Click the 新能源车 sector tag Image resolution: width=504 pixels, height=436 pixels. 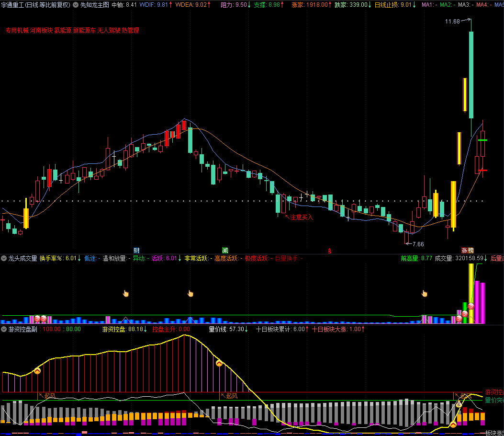[x=84, y=30]
